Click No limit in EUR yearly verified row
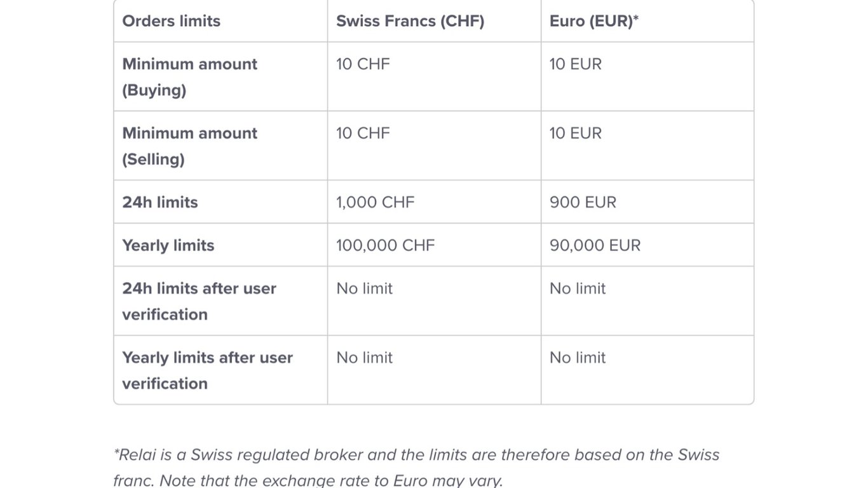This screenshot has height=488, width=868. pos(578,358)
